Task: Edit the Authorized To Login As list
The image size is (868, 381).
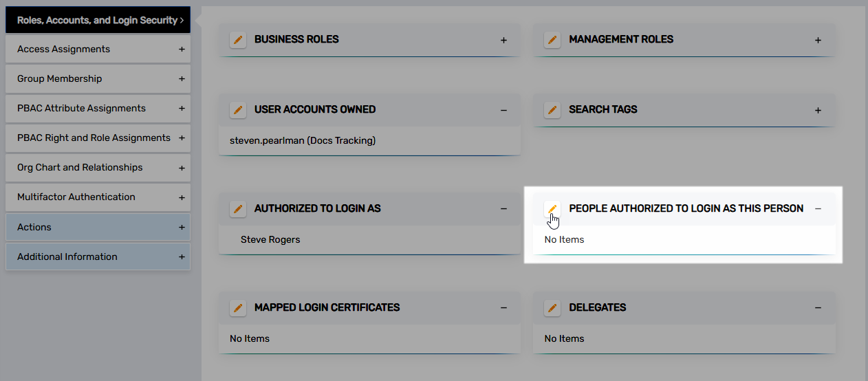Action: pyautogui.click(x=238, y=209)
